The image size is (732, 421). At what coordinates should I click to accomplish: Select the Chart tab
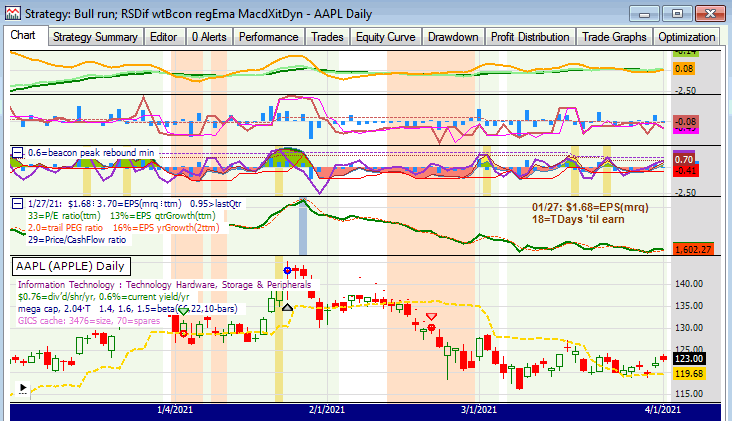pos(23,35)
